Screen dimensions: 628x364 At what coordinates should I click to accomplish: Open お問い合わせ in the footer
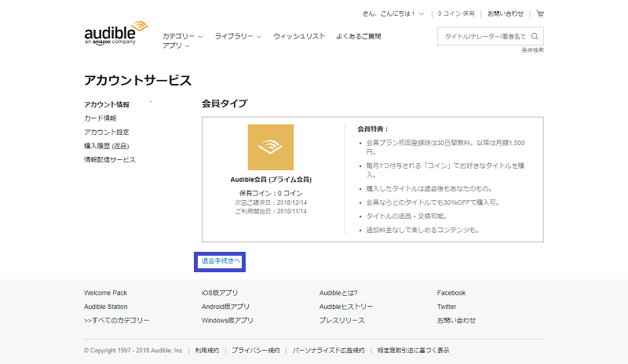coord(456,320)
